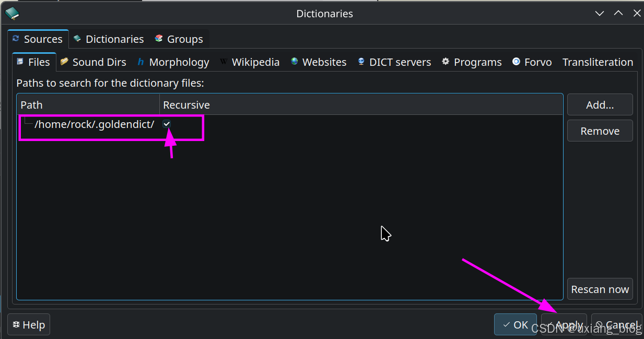Image resolution: width=644 pixels, height=339 pixels.
Task: Open the Sources tab
Action: click(38, 39)
